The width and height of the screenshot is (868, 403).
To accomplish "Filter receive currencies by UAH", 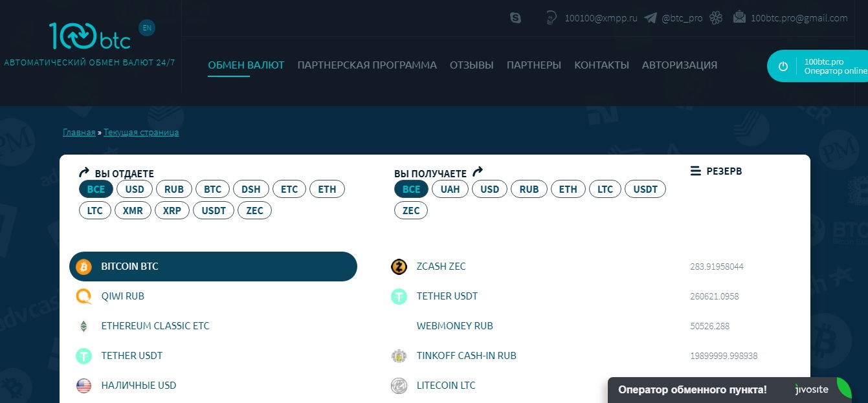I will [451, 190].
